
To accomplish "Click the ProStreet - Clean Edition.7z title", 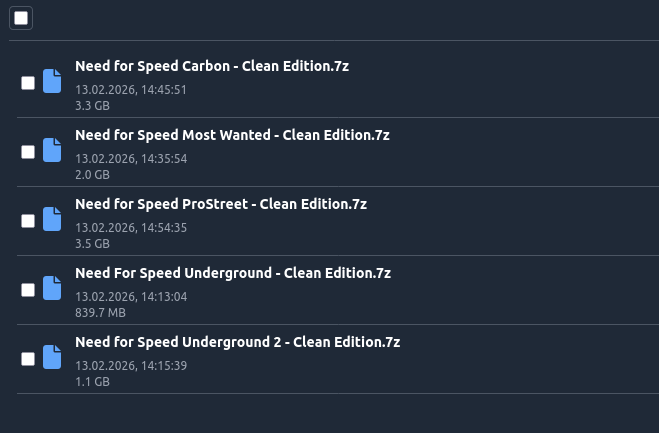I will point(221,204).
